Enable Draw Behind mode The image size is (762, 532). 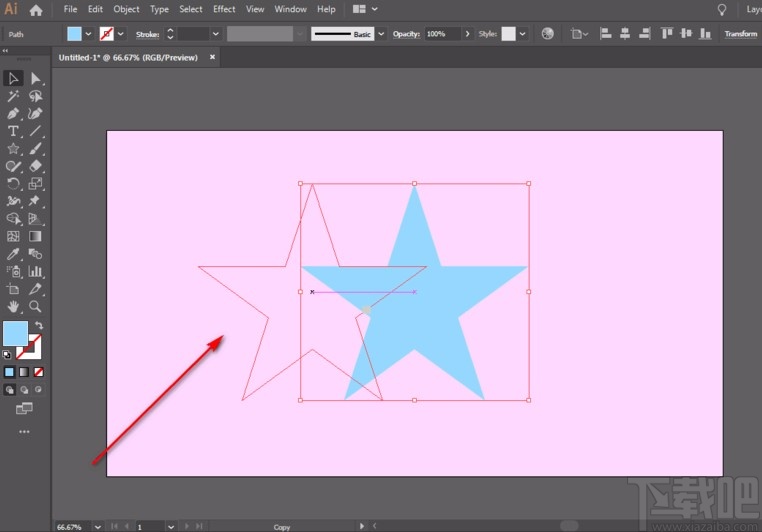(24, 390)
